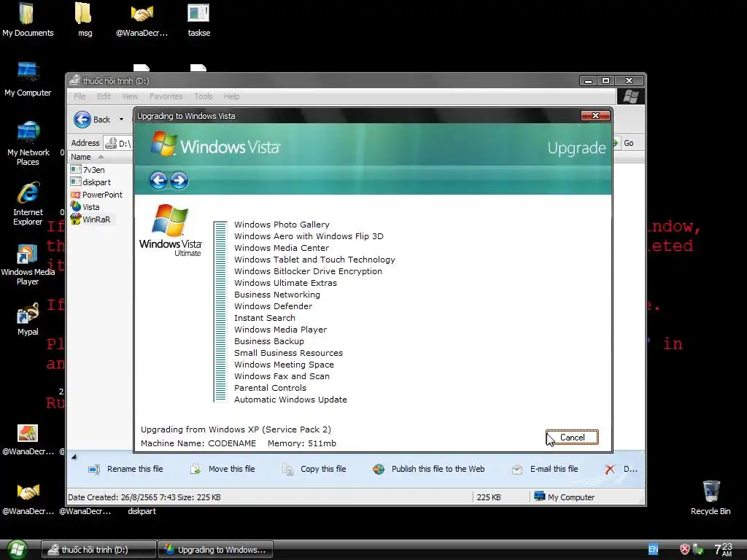Open My Documents desktop icon
Screen dimensions: 747x560
pos(28,20)
